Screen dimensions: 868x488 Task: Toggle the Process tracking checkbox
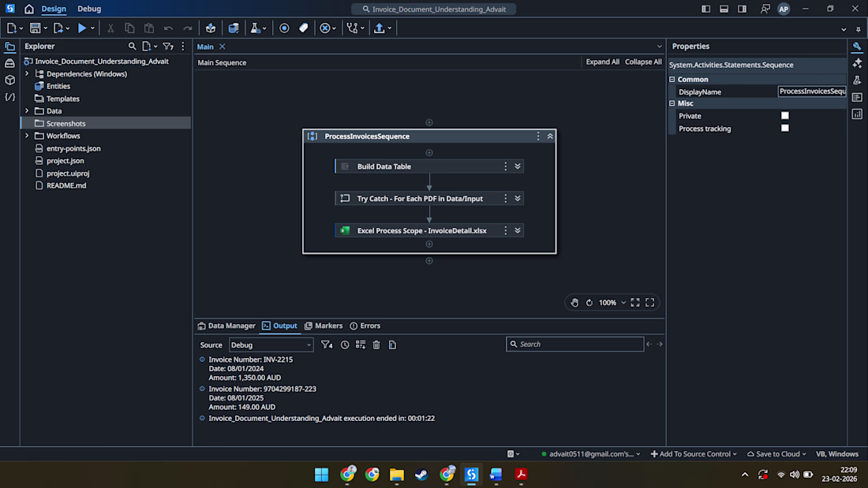coord(785,129)
